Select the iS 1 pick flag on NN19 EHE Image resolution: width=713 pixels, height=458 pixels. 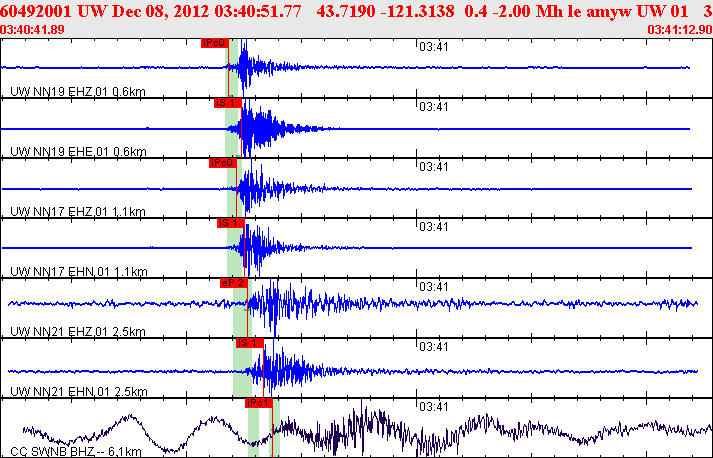226,102
